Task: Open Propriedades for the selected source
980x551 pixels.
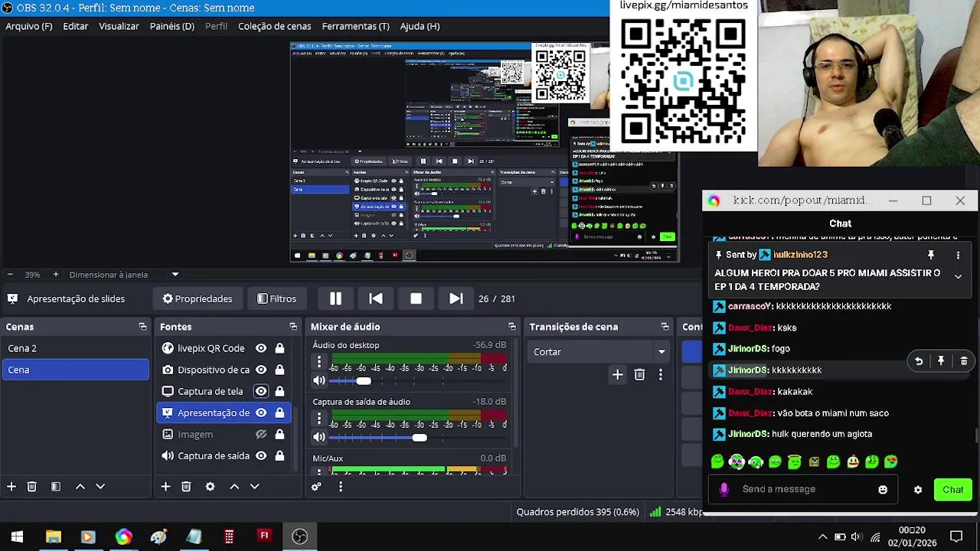Action: pos(198,298)
